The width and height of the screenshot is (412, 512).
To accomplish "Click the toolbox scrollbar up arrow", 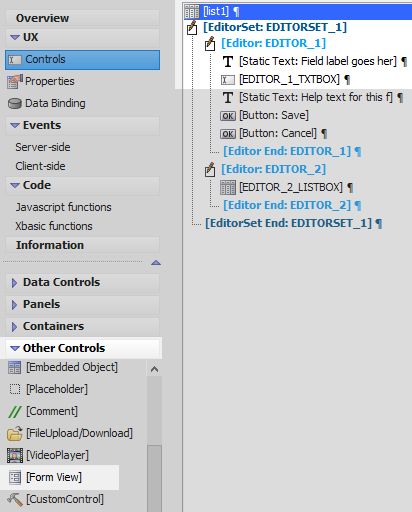I will click(x=154, y=369).
